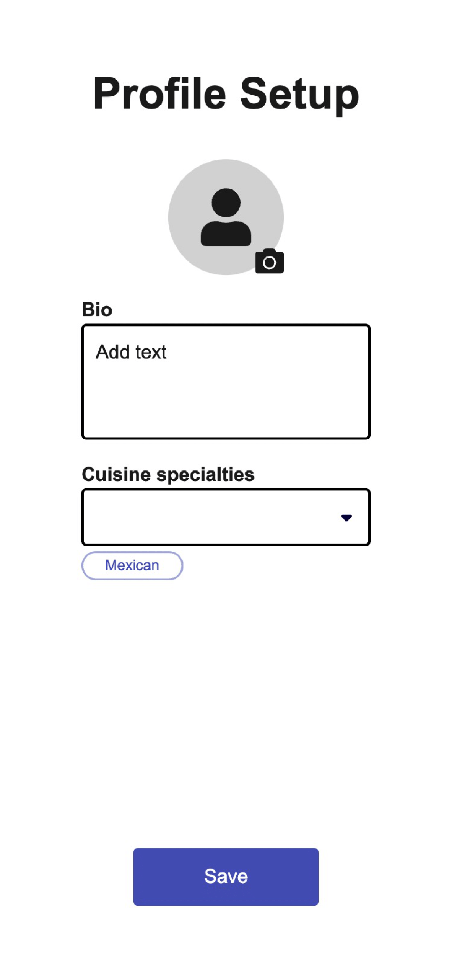Click the Cuisine specialties label

pyautogui.click(x=168, y=474)
